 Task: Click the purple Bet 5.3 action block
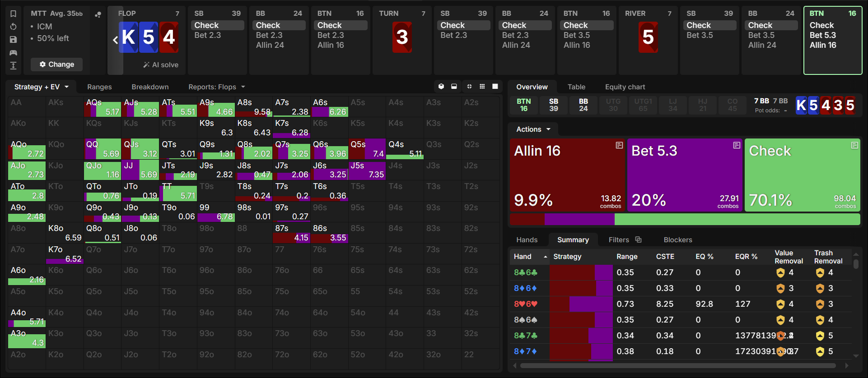tap(685, 175)
